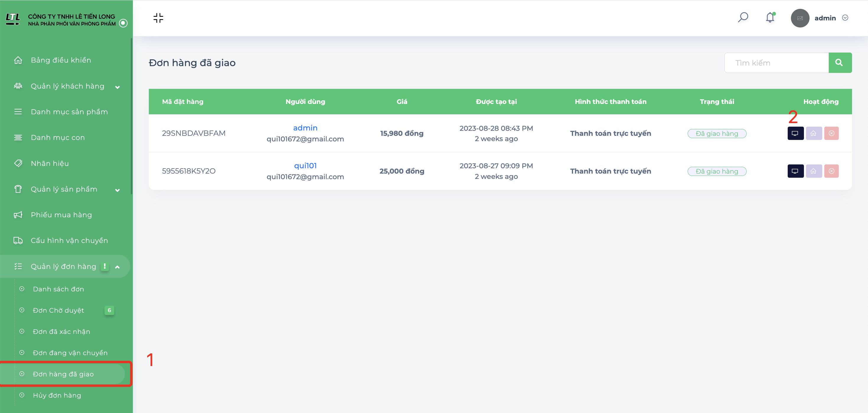Cancel order 29SNBDAVBFAM with red X icon
This screenshot has height=413, width=868.
coord(831,133)
